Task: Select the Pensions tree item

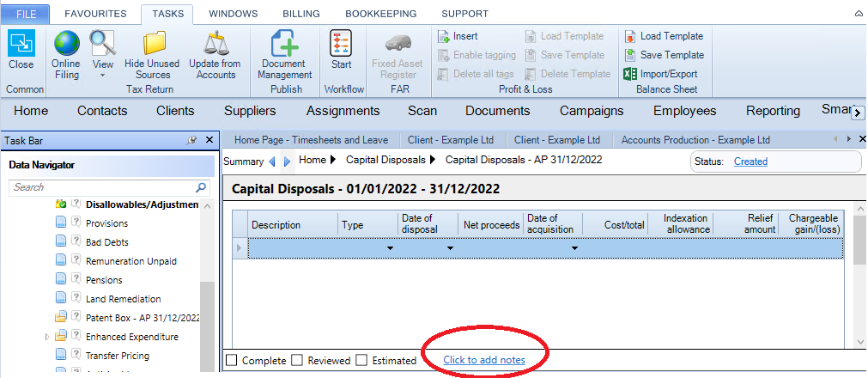Action: point(104,280)
